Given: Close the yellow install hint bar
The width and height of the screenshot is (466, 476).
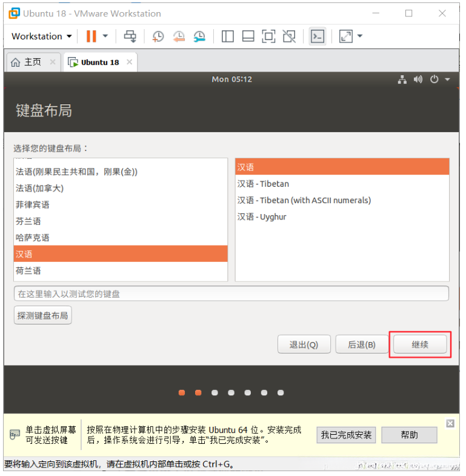Looking at the screenshot, I should pos(450,423).
